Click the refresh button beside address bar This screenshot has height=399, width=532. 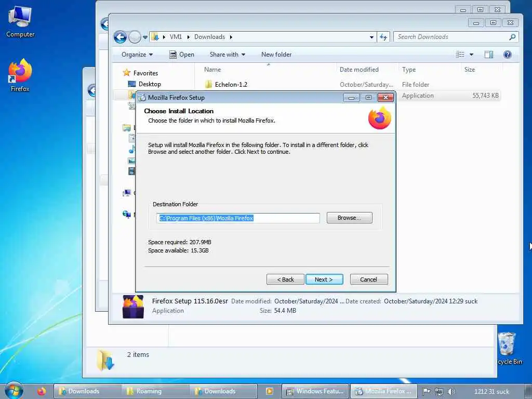click(x=383, y=37)
